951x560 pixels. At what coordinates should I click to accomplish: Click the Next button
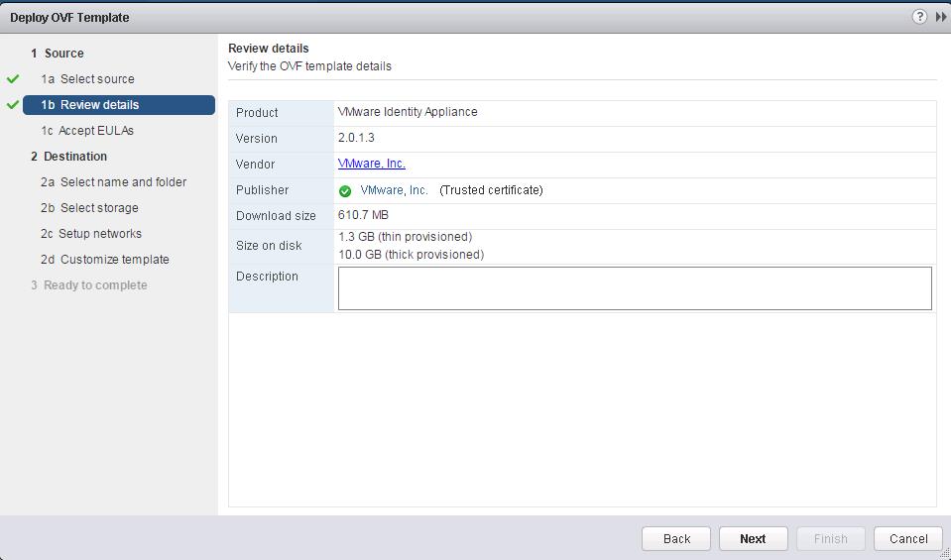coord(754,539)
